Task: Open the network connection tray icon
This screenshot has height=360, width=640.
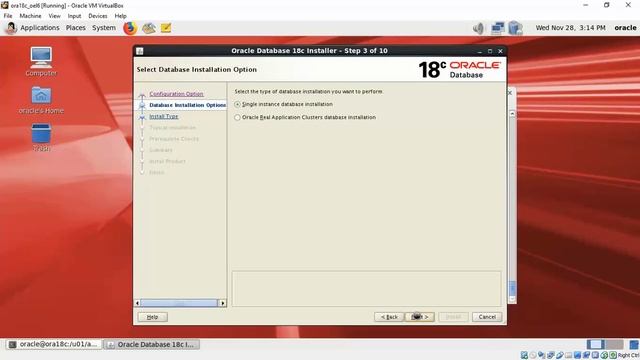Action: [498, 28]
